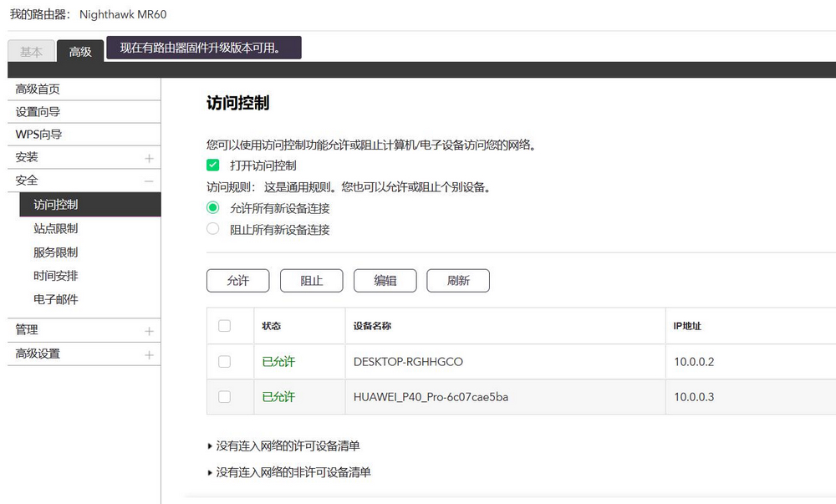Check the DESKTOP-RGHHGCO device row checkbox

223,362
